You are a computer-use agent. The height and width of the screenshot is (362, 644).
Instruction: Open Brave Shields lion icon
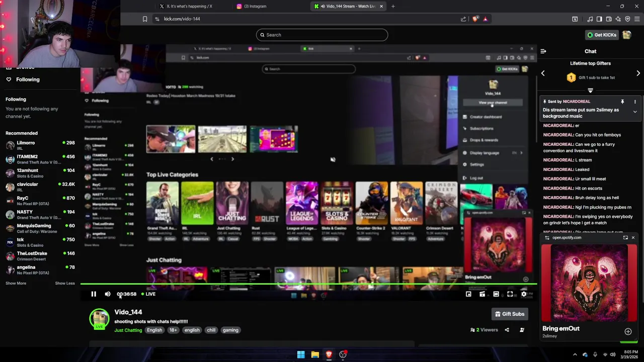tap(475, 19)
